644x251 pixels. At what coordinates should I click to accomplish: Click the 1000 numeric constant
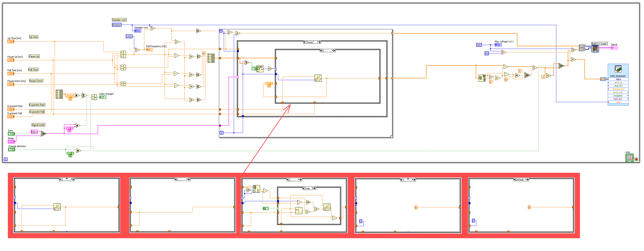129,36
